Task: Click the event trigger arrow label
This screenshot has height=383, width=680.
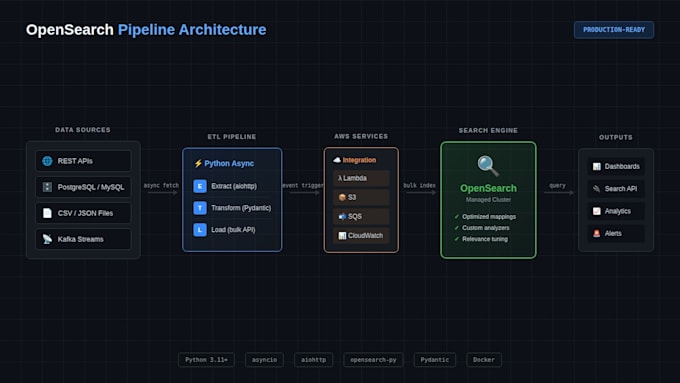Action: [x=303, y=185]
